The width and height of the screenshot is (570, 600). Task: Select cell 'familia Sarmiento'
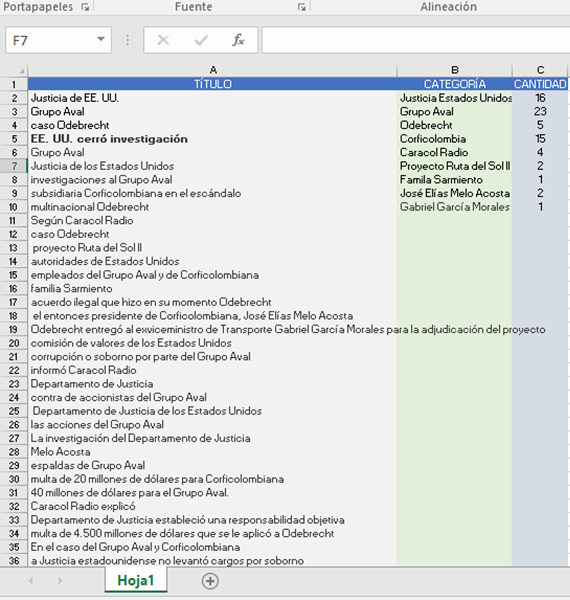[213, 289]
